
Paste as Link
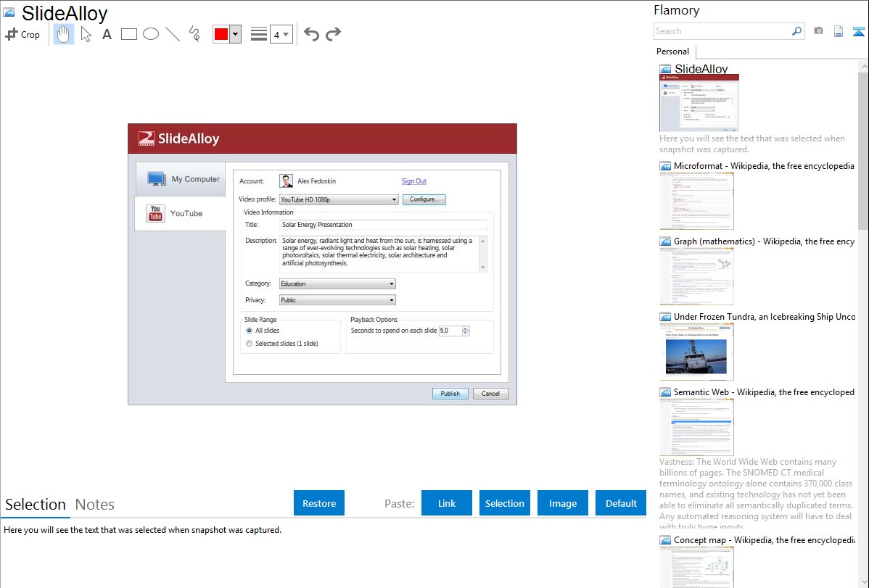447,503
